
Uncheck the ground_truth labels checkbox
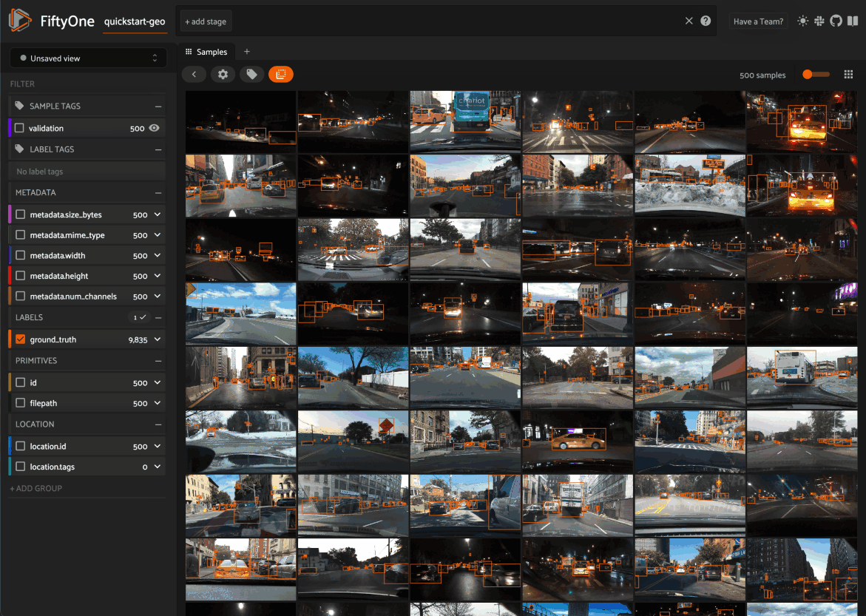pyautogui.click(x=21, y=339)
